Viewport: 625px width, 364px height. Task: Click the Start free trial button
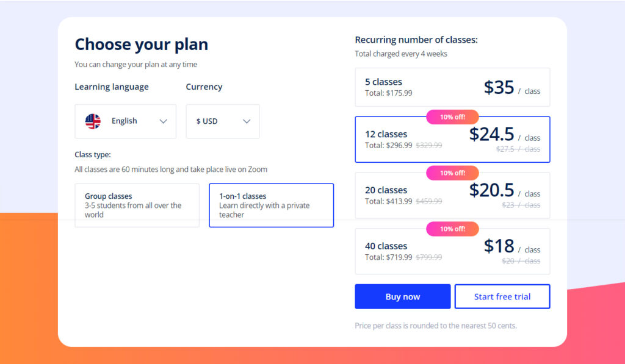click(502, 296)
